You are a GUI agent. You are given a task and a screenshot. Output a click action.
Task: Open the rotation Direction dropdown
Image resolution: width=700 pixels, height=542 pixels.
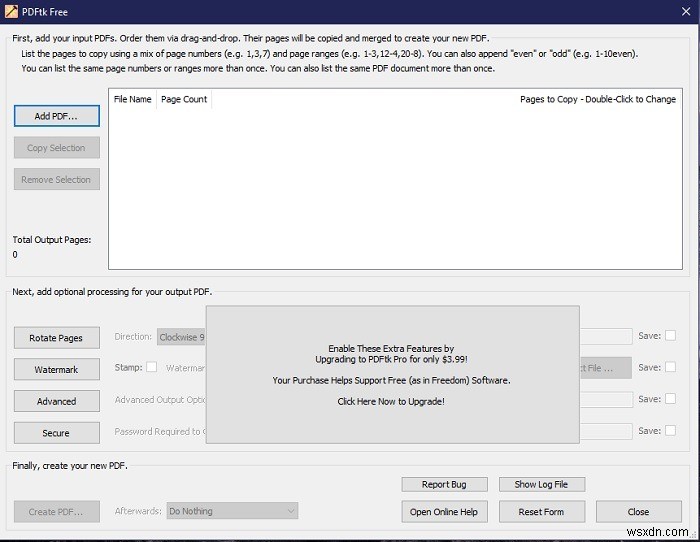pyautogui.click(x=181, y=337)
